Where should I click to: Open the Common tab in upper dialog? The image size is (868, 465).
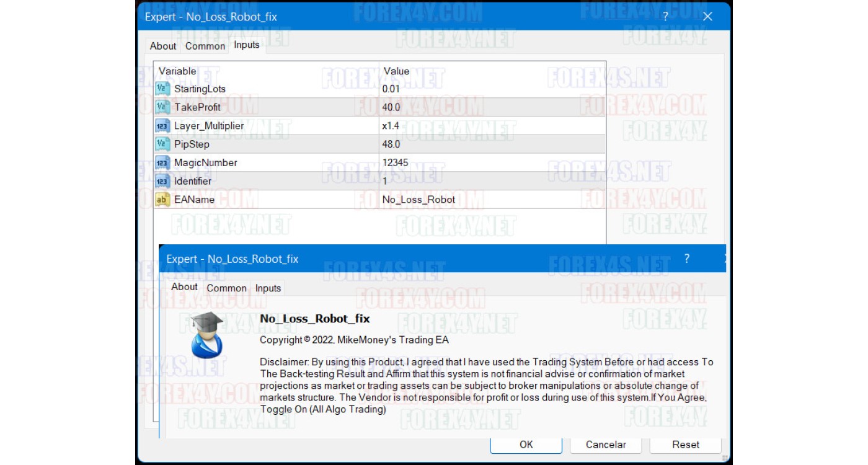[205, 46]
